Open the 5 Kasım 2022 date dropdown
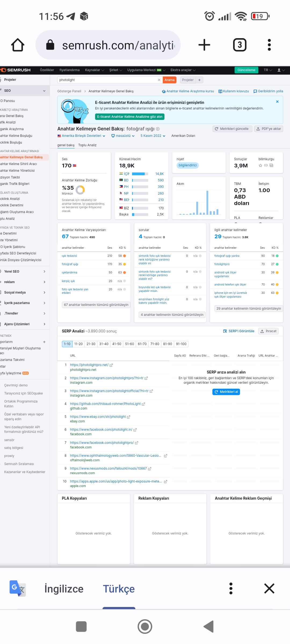Image resolution: width=290 pixels, height=644 pixels. click(153, 136)
